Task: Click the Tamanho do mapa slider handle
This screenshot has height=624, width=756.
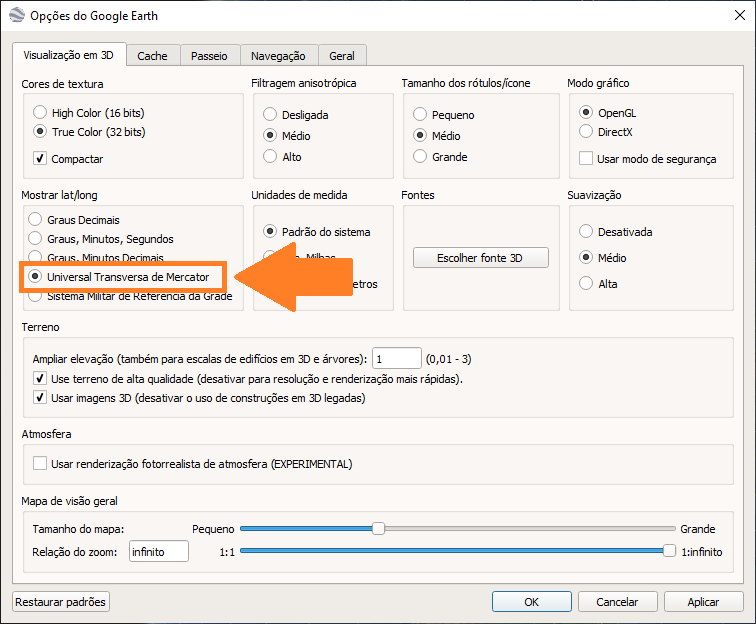Action: 378,528
